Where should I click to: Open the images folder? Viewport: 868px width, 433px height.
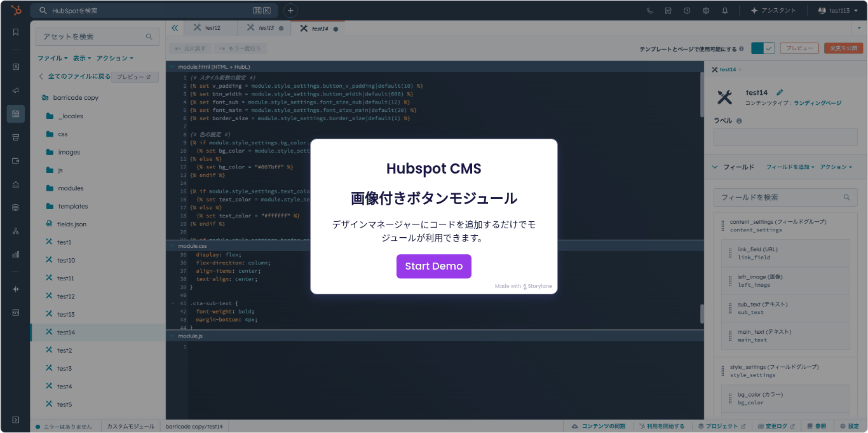coord(69,152)
